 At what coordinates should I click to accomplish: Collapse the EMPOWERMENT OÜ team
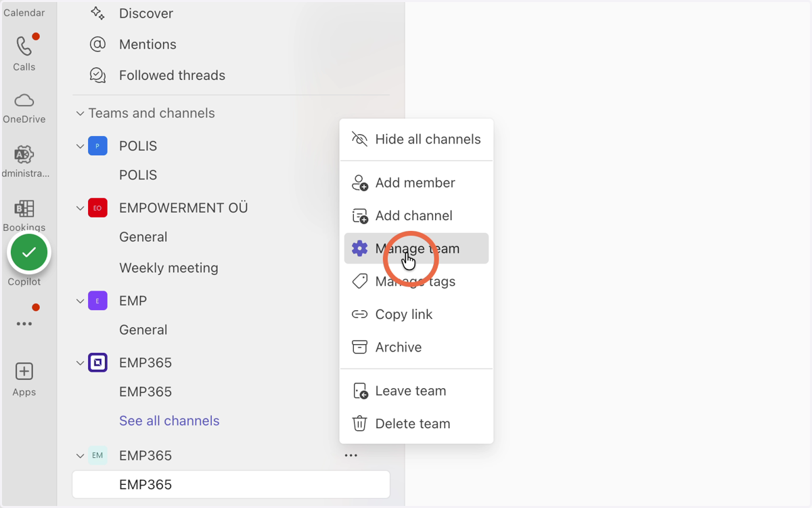tap(80, 208)
